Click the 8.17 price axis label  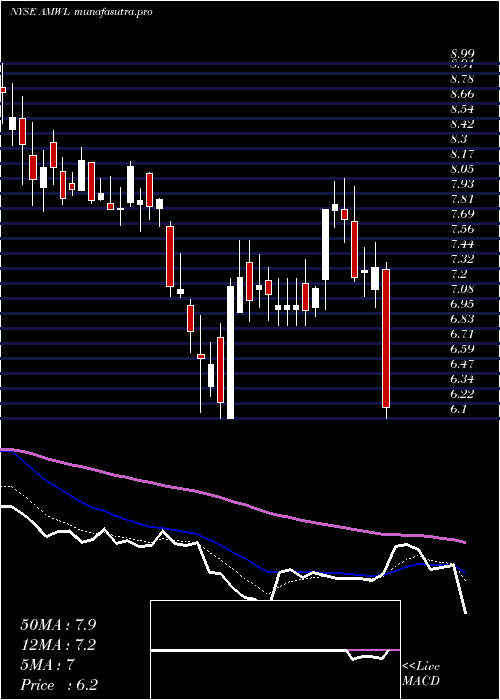tap(462, 154)
